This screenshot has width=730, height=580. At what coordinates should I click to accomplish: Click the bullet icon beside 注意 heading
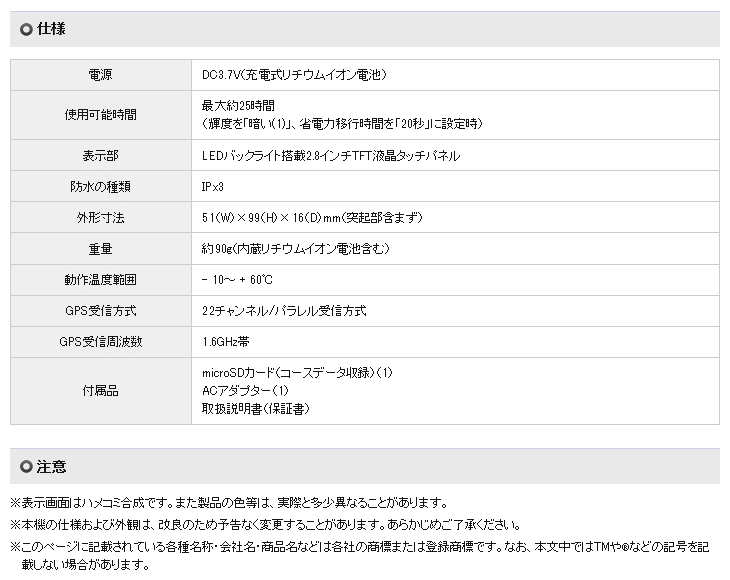point(26,467)
